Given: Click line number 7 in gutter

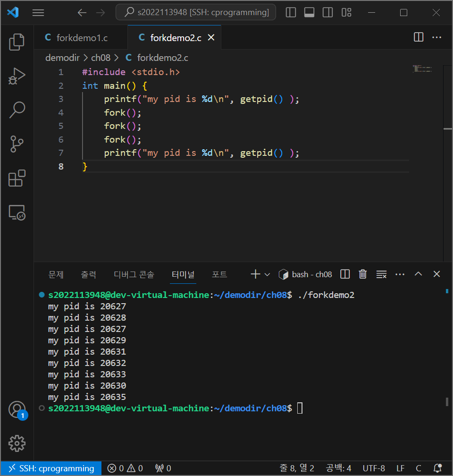Looking at the screenshot, I should click(61, 153).
